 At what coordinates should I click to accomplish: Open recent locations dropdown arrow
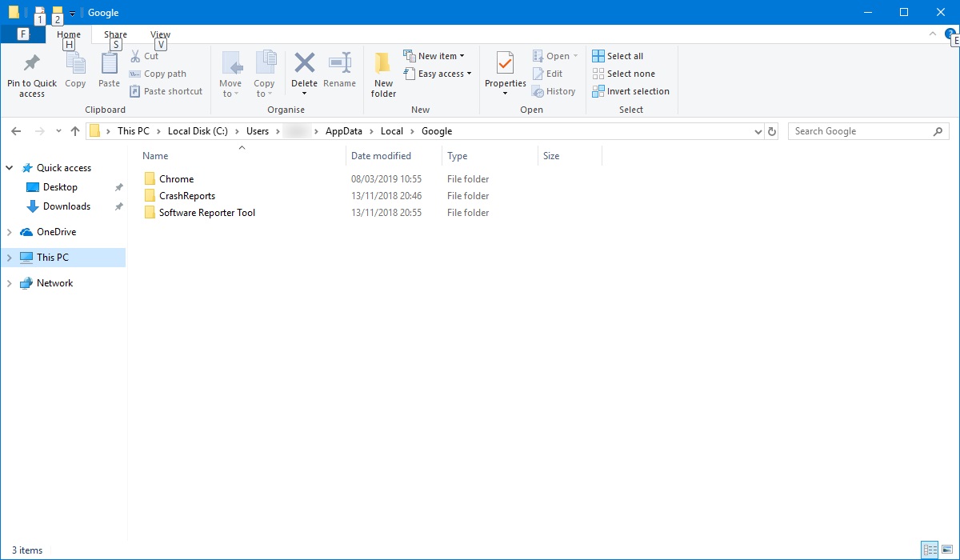coord(58,131)
